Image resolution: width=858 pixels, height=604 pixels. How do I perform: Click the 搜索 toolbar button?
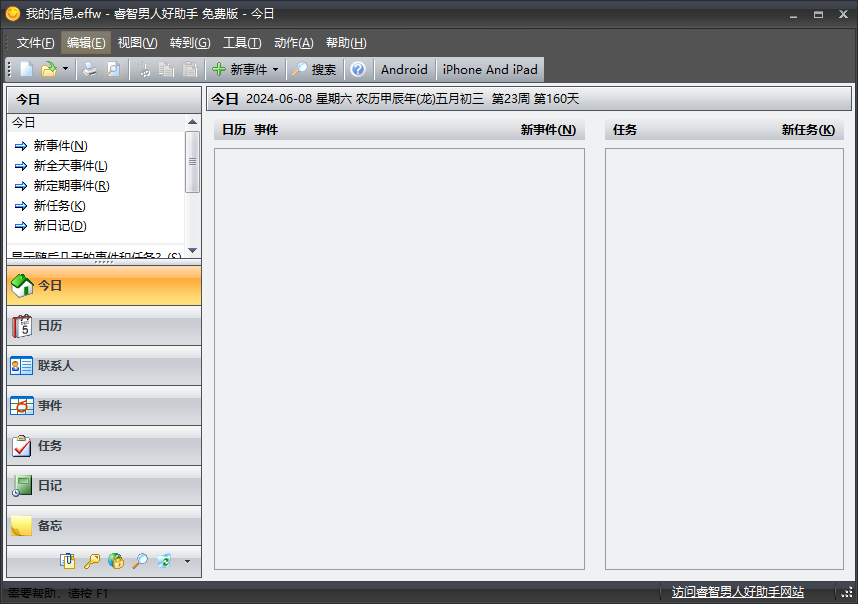point(314,69)
